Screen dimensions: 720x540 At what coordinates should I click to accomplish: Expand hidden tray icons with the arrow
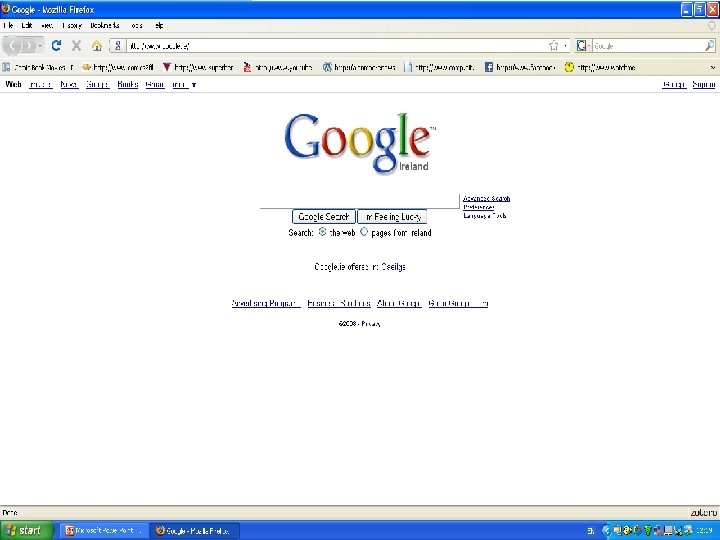pos(606,531)
